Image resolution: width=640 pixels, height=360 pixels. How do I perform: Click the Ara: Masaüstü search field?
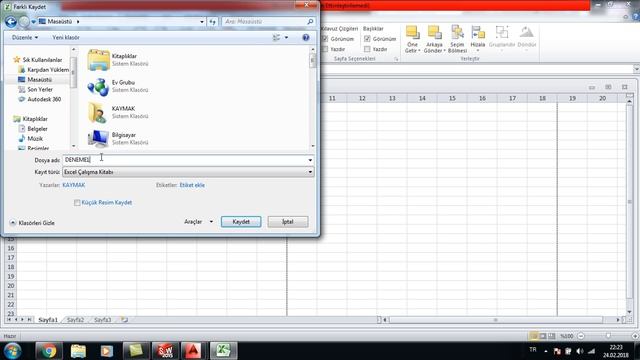click(264, 22)
